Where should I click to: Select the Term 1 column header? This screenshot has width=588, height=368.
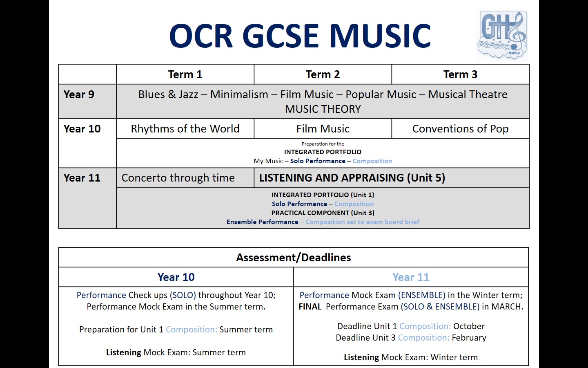(185, 74)
